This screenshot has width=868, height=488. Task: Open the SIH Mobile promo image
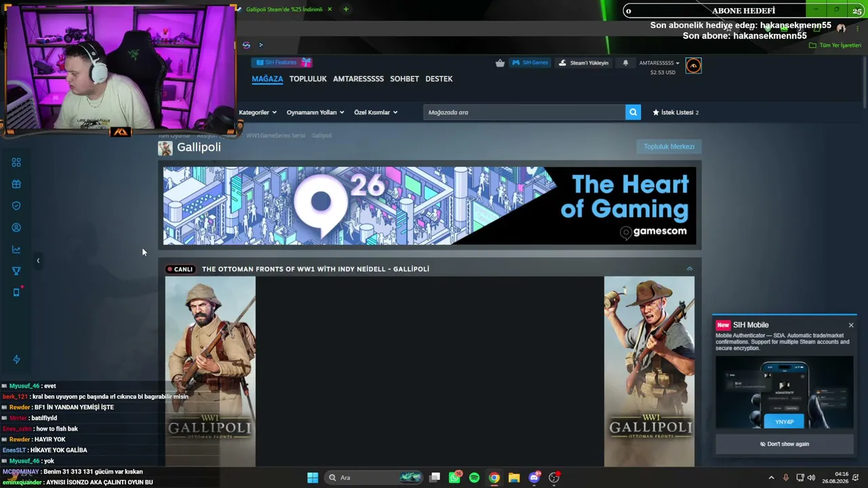(x=785, y=392)
